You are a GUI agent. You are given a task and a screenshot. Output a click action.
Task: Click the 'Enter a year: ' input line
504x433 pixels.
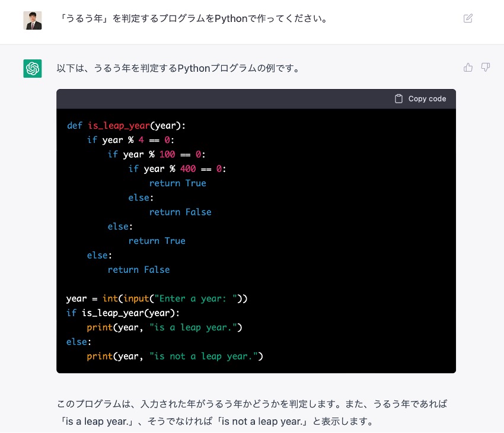pos(157,298)
